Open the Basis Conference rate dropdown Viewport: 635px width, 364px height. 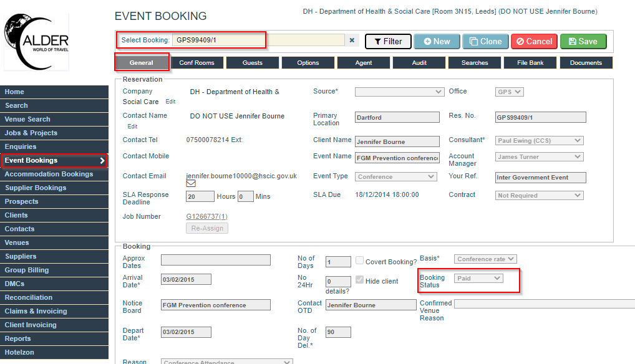[485, 259]
